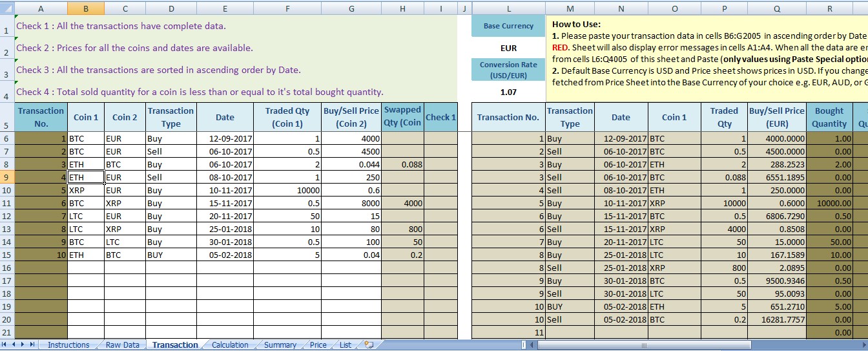Click previous sheet tab scroll arrow
The height and width of the screenshot is (351, 868).
pos(14,345)
